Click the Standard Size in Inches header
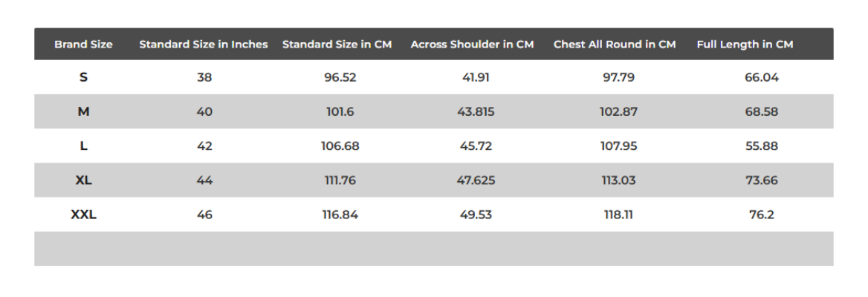 (204, 45)
